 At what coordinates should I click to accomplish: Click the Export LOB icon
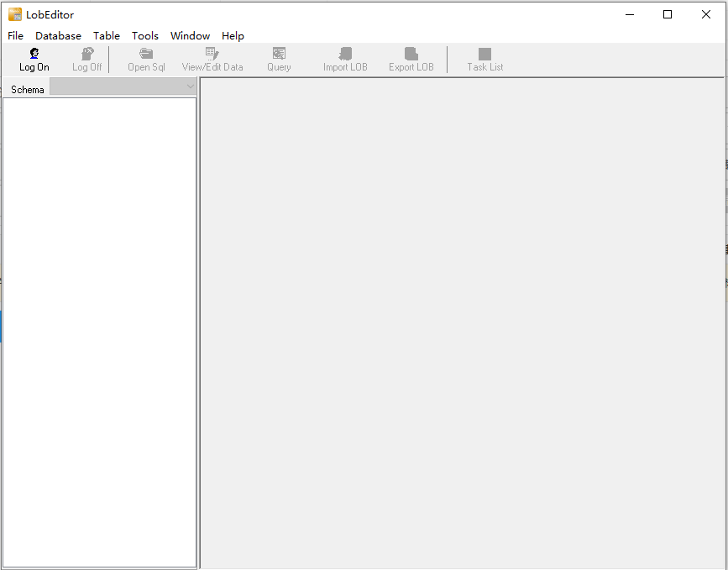click(411, 54)
